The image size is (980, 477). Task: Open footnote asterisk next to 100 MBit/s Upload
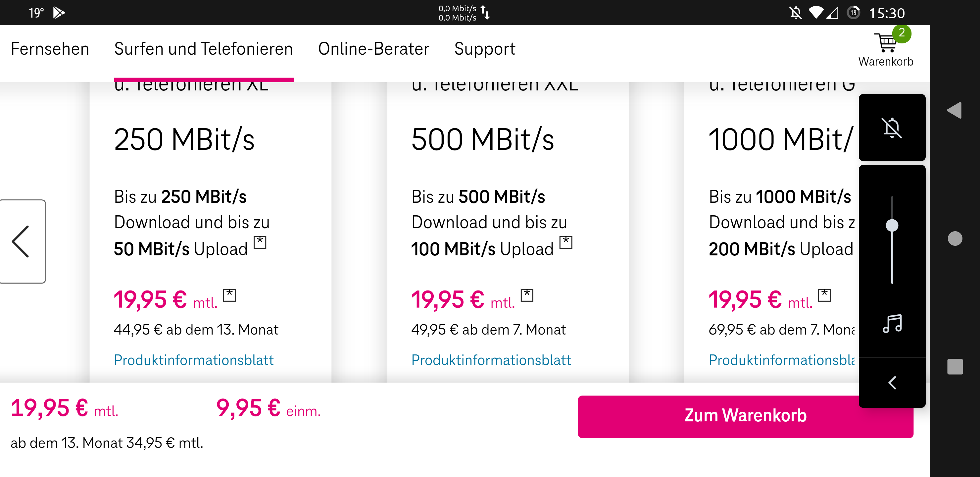click(x=566, y=242)
